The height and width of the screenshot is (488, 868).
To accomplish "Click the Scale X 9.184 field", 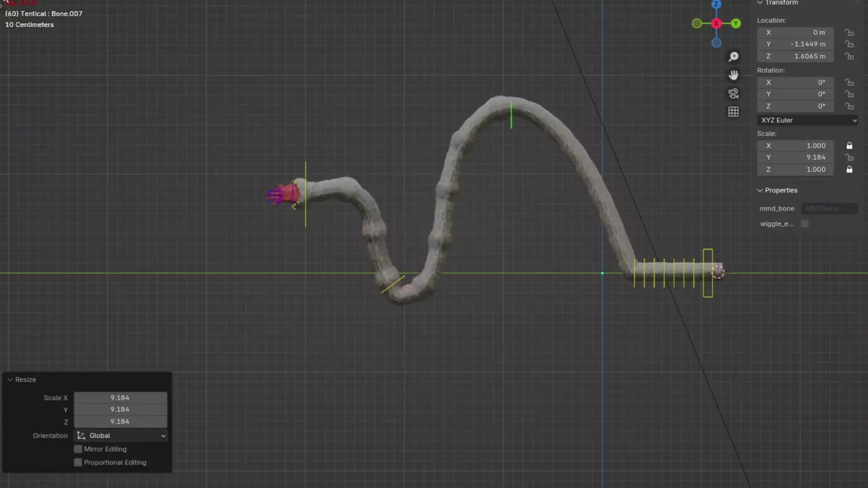I will (120, 398).
